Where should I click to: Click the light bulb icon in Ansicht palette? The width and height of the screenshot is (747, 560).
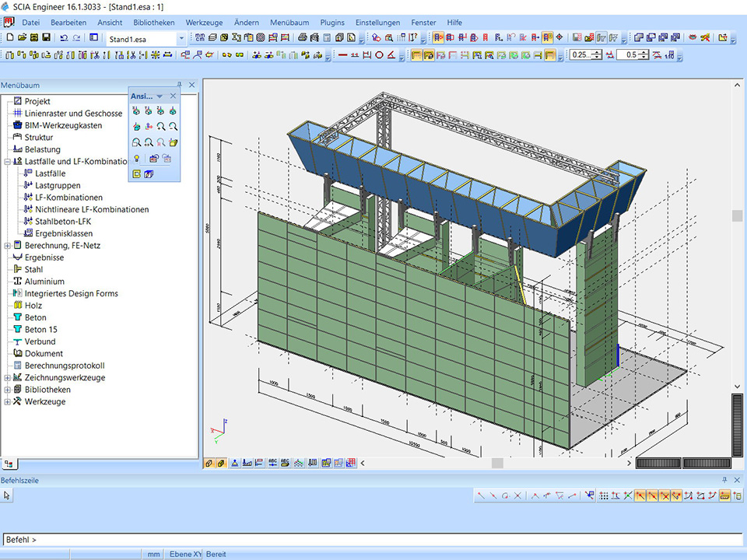tap(136, 158)
